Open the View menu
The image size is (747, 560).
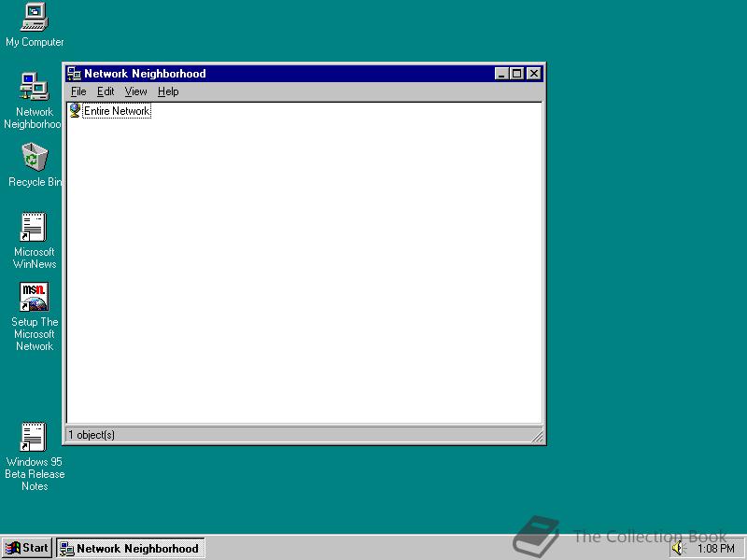tap(135, 91)
